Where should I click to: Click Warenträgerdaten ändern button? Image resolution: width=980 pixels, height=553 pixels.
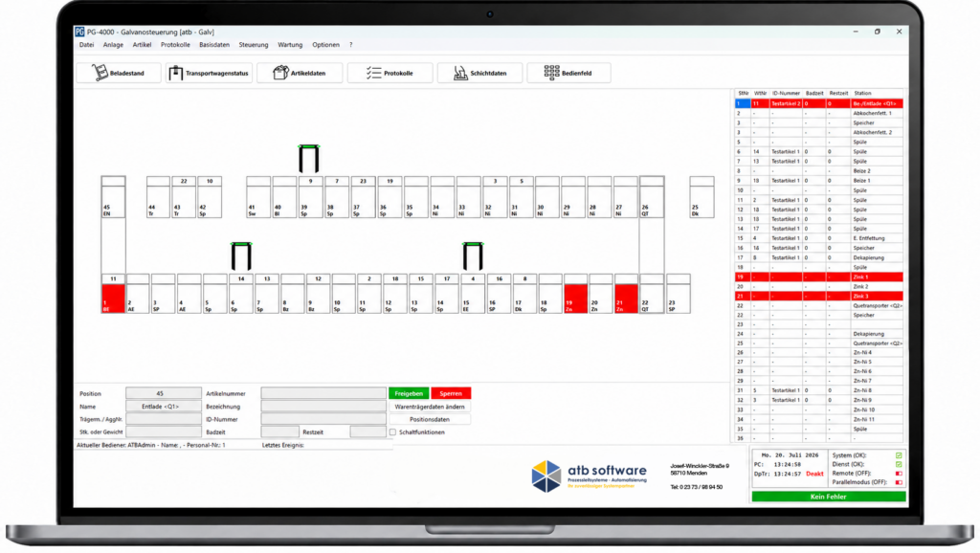(430, 407)
